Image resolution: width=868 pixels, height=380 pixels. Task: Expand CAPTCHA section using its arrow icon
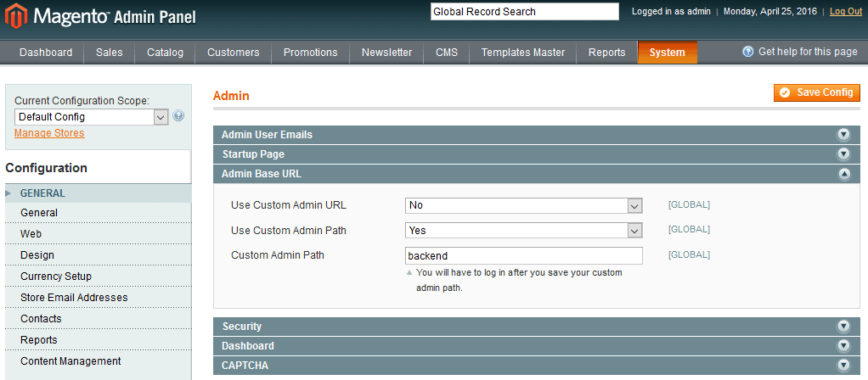pyautogui.click(x=843, y=365)
